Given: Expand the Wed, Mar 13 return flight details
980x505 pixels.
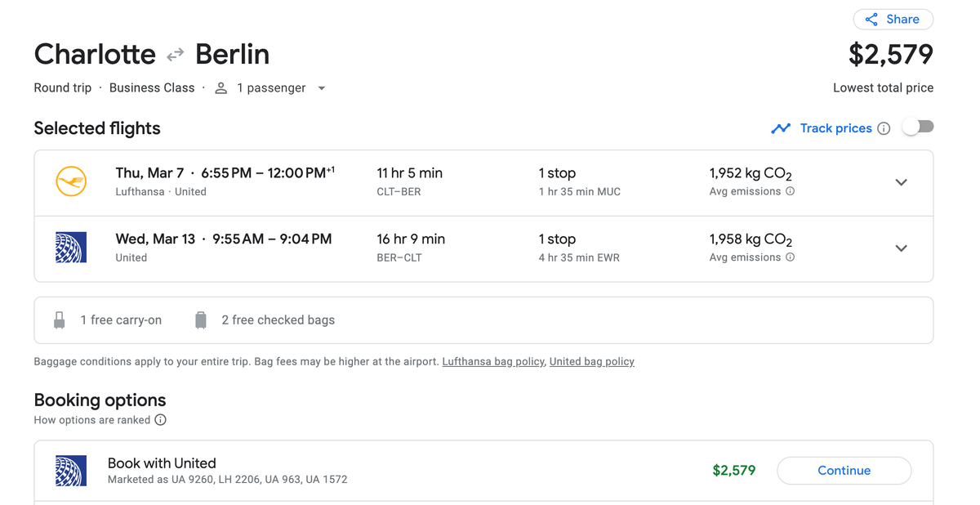Looking at the screenshot, I should [902, 248].
